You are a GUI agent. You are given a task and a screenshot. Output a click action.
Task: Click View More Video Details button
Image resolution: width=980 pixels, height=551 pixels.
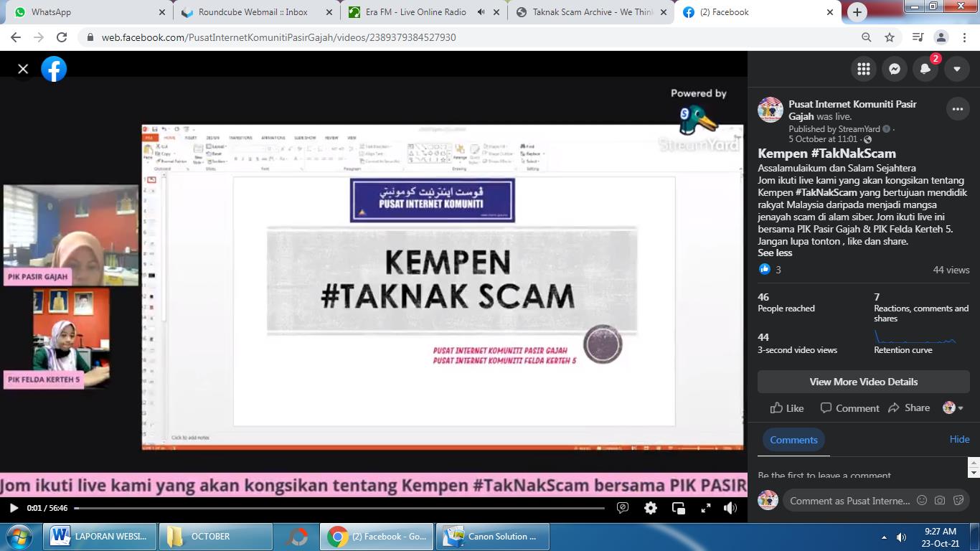point(863,382)
